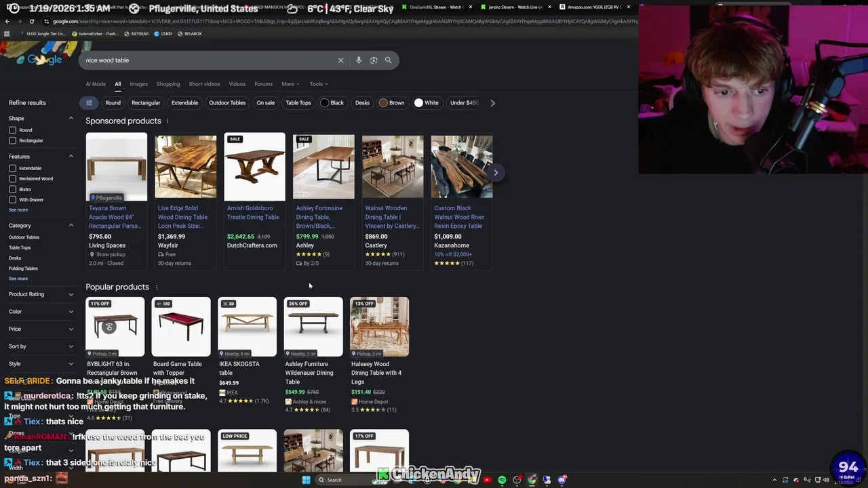
Task: Close the OneSonicIRL Stream browser tab
Action: tap(471, 7)
